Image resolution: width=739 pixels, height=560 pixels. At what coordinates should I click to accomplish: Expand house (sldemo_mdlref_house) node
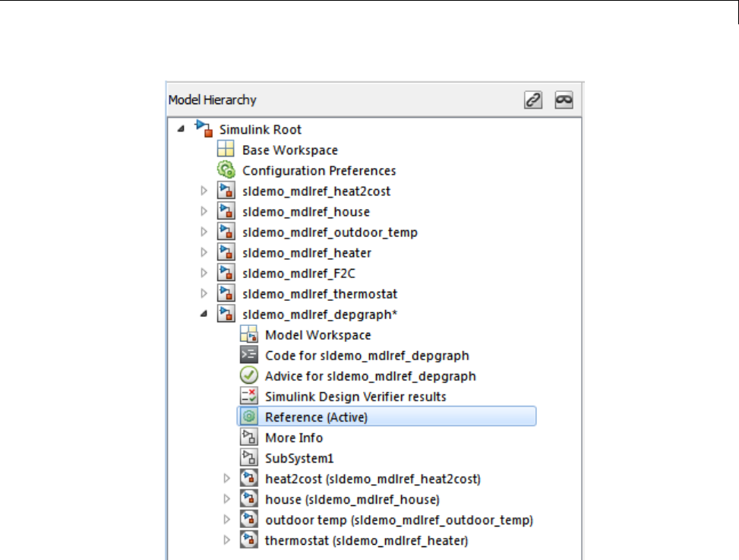click(x=226, y=498)
